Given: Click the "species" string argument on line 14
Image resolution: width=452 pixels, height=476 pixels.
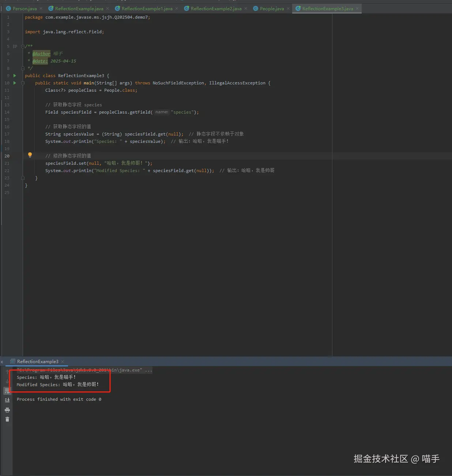Looking at the screenshot, I should 182,112.
